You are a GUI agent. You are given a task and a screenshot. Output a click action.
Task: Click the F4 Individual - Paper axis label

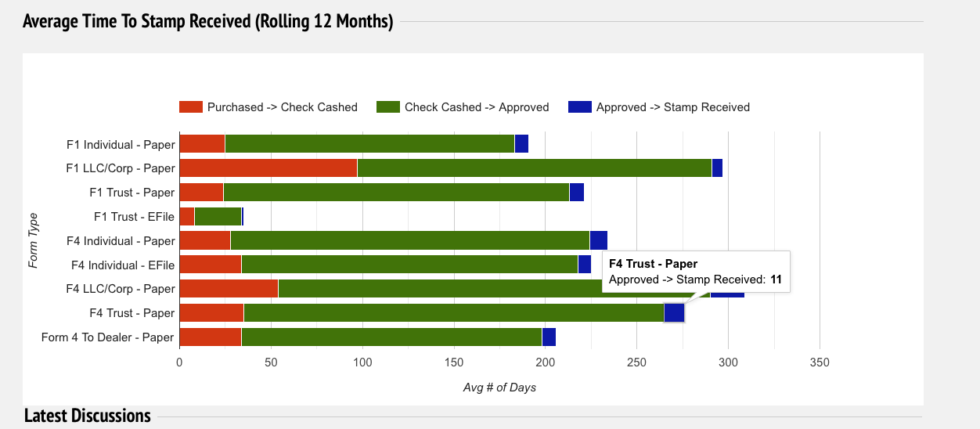click(121, 241)
